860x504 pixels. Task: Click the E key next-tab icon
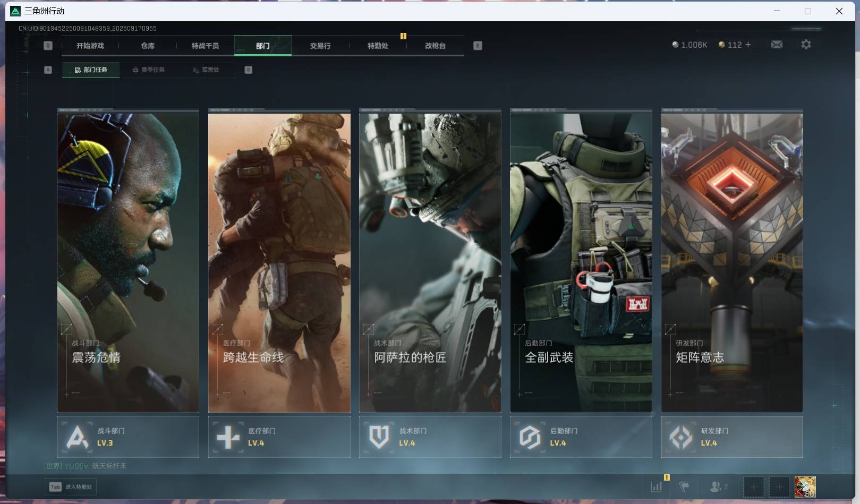click(478, 46)
